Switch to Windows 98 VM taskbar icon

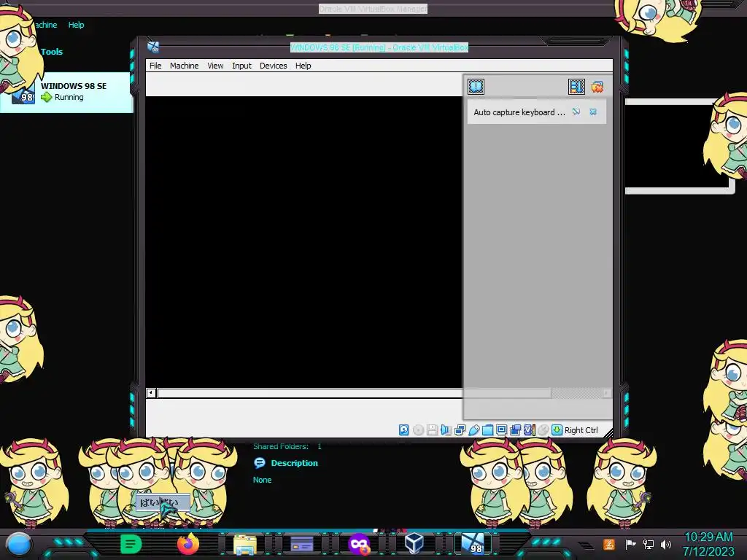pyautogui.click(x=473, y=544)
